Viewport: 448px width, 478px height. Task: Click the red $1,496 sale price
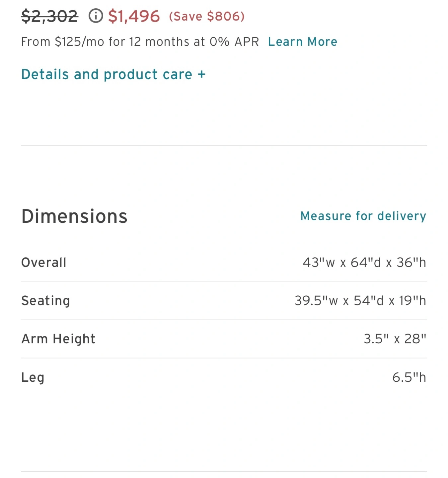tap(134, 16)
